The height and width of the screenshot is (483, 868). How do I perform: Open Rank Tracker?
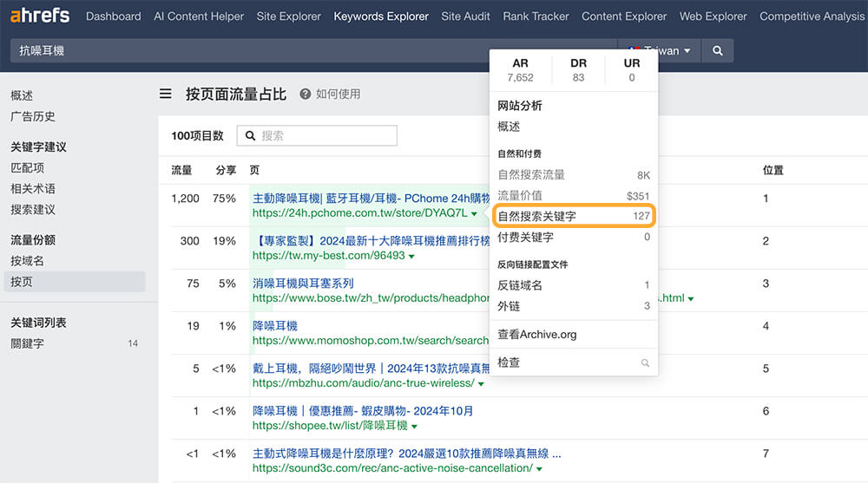536,16
